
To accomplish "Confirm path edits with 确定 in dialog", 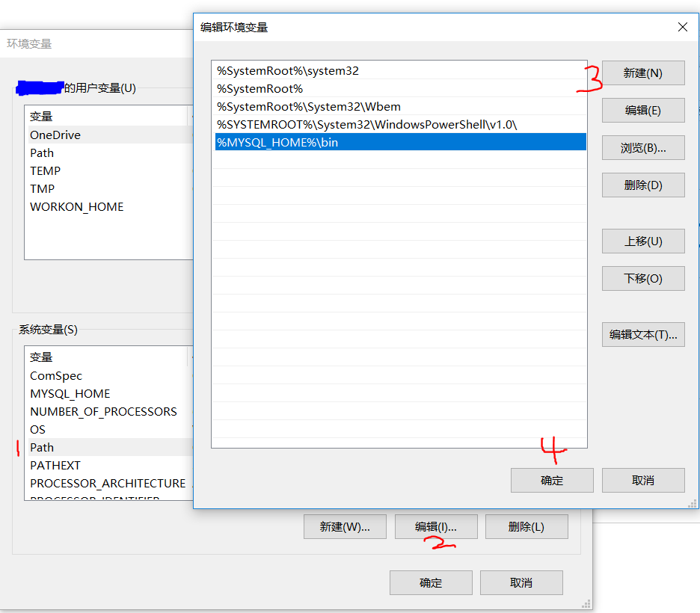I will 552,480.
